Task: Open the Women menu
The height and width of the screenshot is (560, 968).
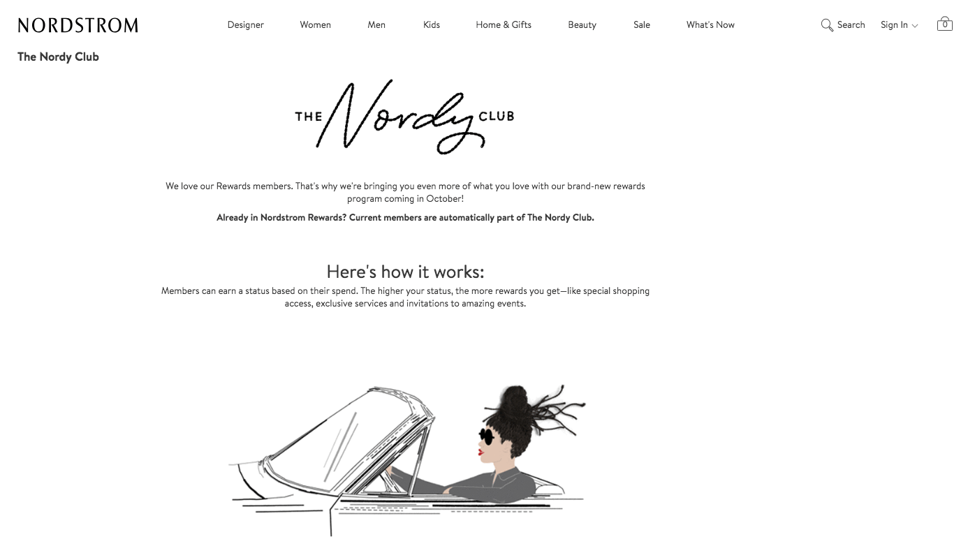Action: point(316,25)
